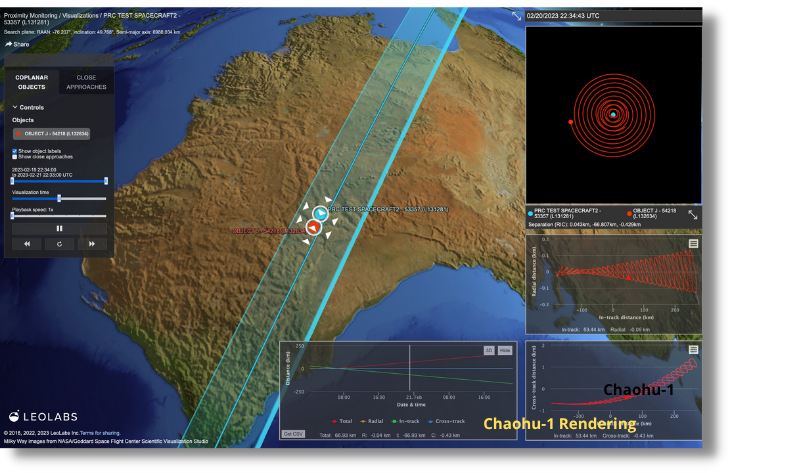This screenshot has height=473, width=787.
Task: Open the cross-track chart hamburger menu
Action: (x=693, y=350)
